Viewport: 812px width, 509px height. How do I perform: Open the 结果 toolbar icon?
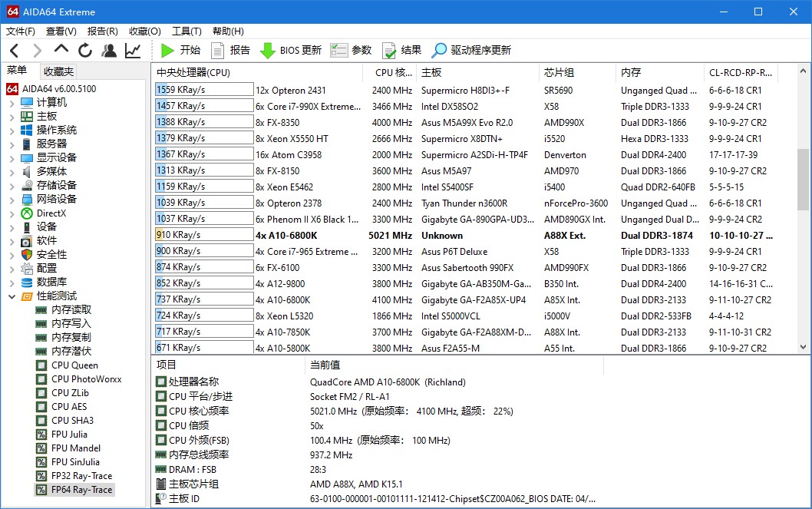[391, 51]
